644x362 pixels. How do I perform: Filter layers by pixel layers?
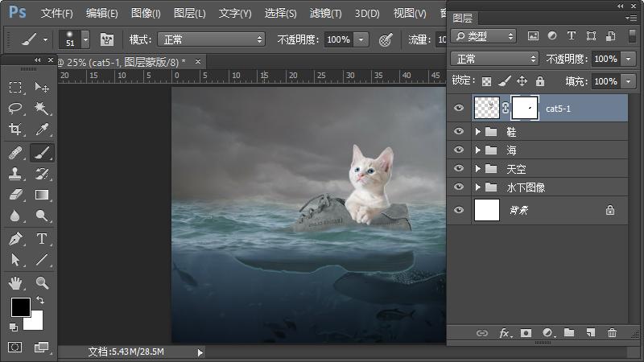coord(533,36)
